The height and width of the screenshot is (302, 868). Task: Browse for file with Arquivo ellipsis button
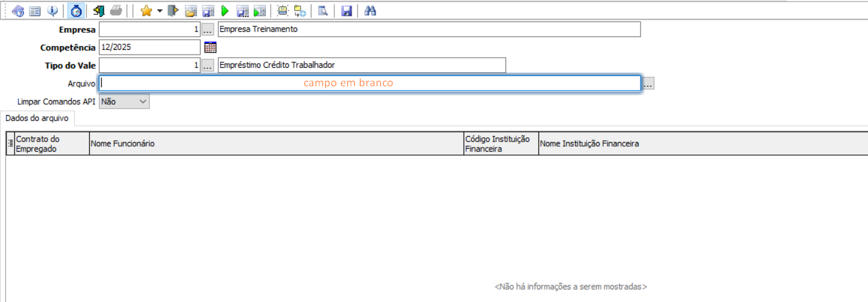tap(648, 84)
